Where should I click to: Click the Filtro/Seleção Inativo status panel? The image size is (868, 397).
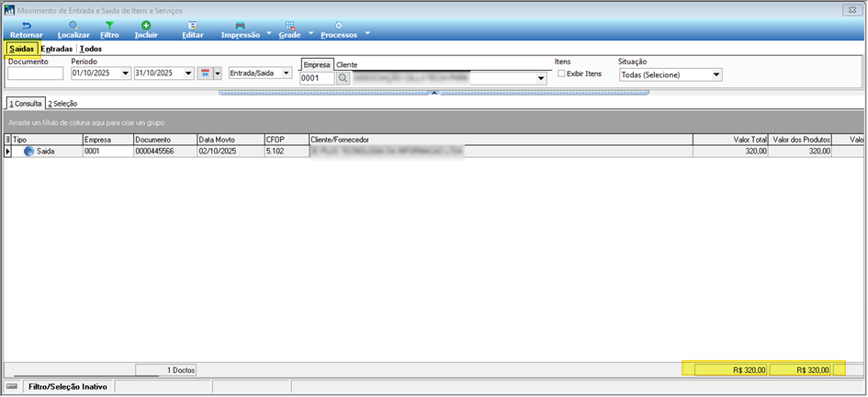tap(68, 387)
